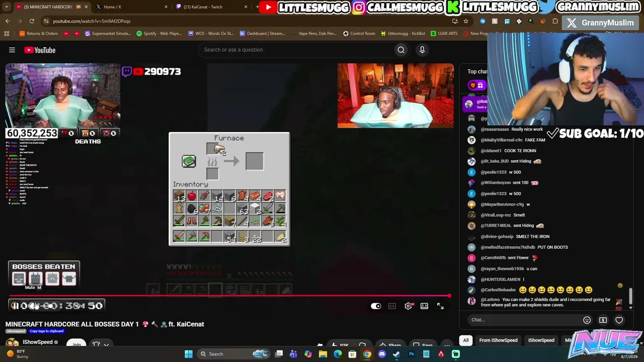Open File Explorer from the taskbar
The height and width of the screenshot is (362, 644).
pyautogui.click(x=323, y=354)
